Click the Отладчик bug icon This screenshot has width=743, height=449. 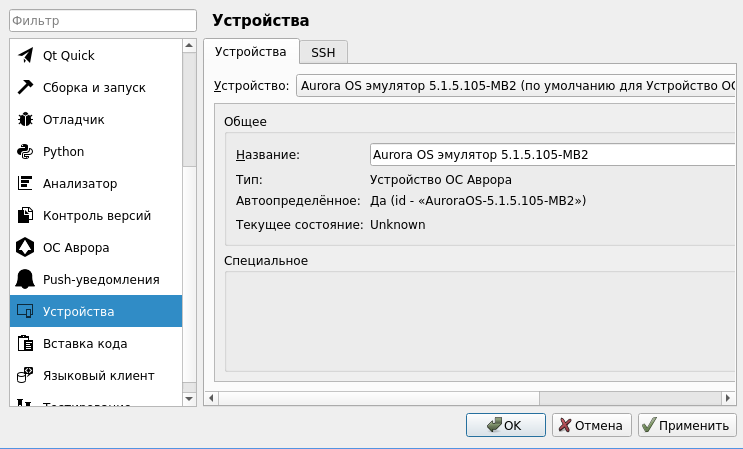[26, 119]
